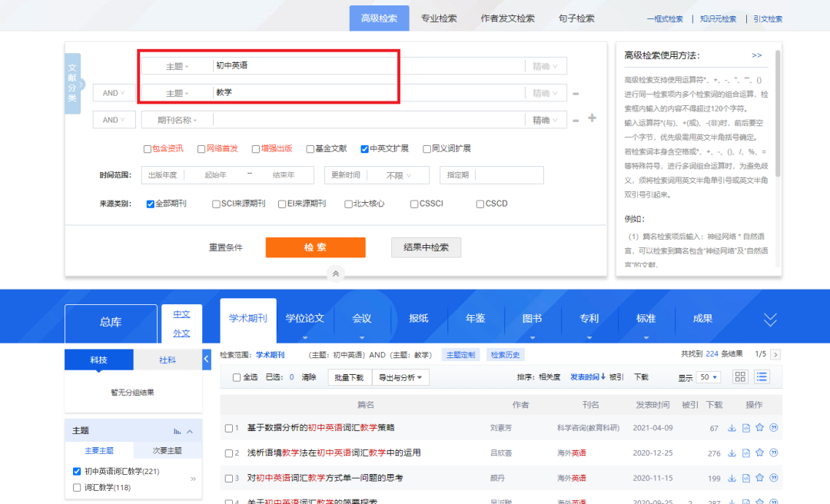Check 初中英语词汇教学(221) topic filter
Viewport: 830px width, 504px height.
[x=77, y=471]
